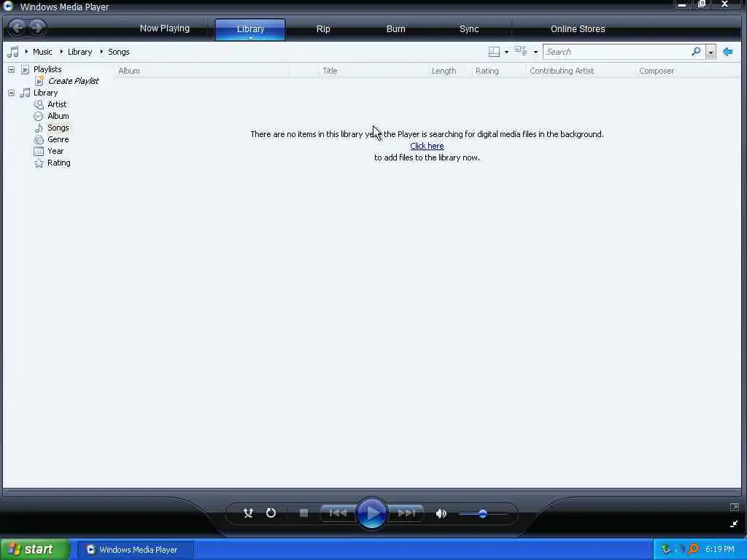Select the Playlists tree label

[47, 69]
